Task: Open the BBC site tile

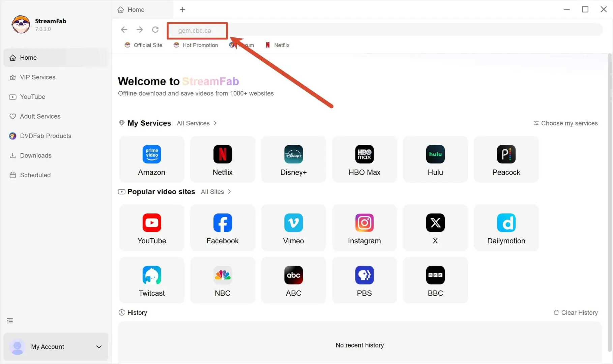Action: 435,280
